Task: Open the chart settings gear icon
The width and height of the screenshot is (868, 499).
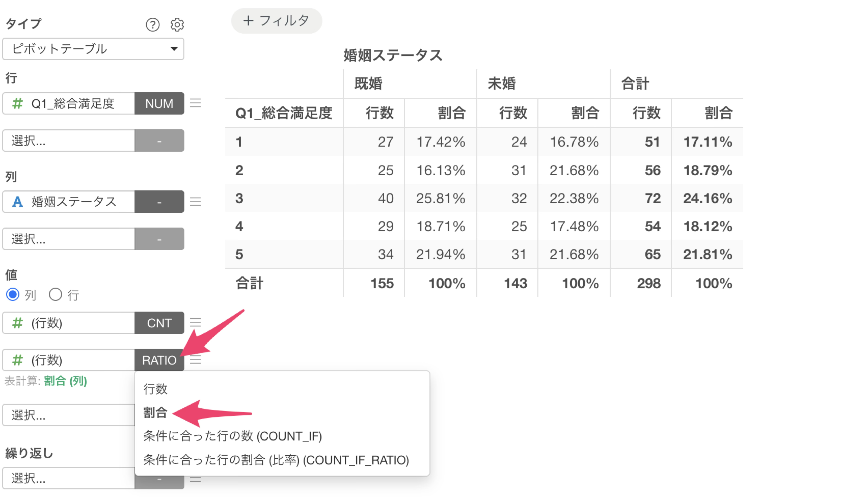Action: pos(177,25)
